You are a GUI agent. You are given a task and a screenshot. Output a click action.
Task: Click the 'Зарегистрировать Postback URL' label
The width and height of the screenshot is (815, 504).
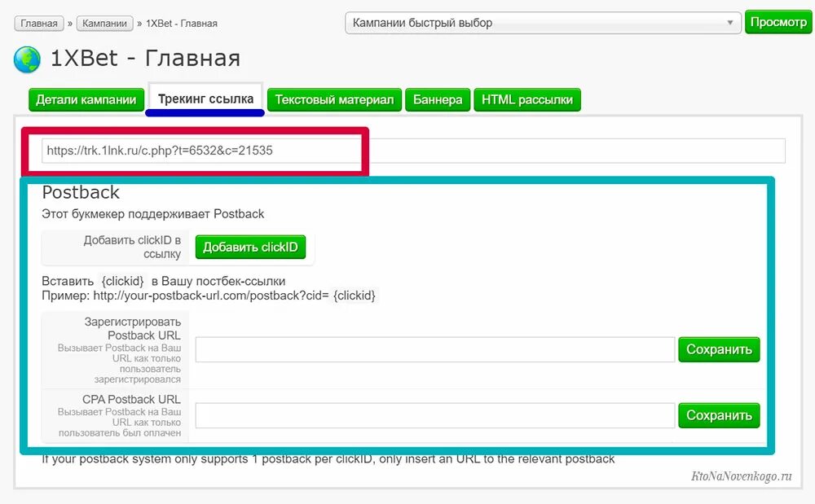tap(133, 329)
